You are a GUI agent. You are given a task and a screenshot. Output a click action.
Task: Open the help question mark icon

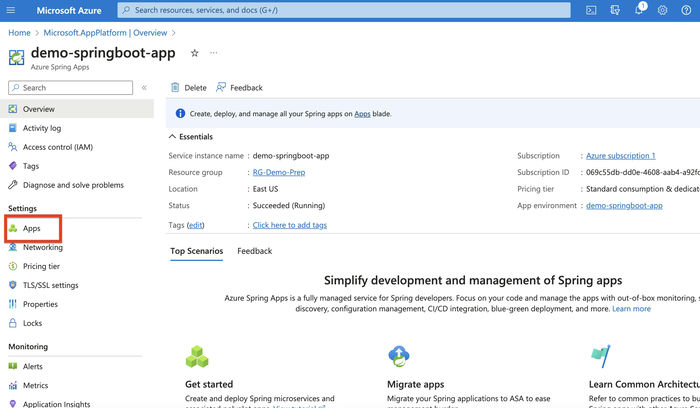pyautogui.click(x=686, y=10)
